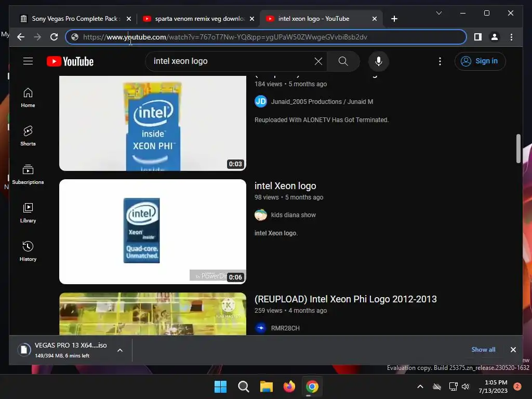Open Shorts in the sidebar
Screen dimensions: 532x399
click(28, 136)
